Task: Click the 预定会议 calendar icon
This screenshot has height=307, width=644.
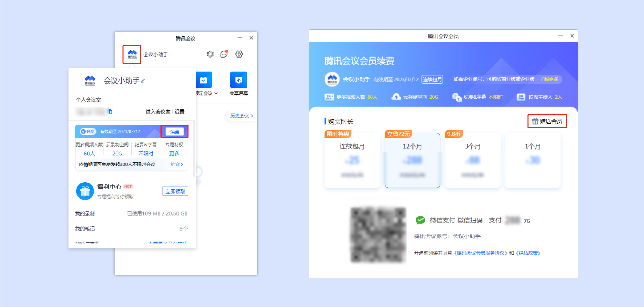Action: tap(204, 80)
